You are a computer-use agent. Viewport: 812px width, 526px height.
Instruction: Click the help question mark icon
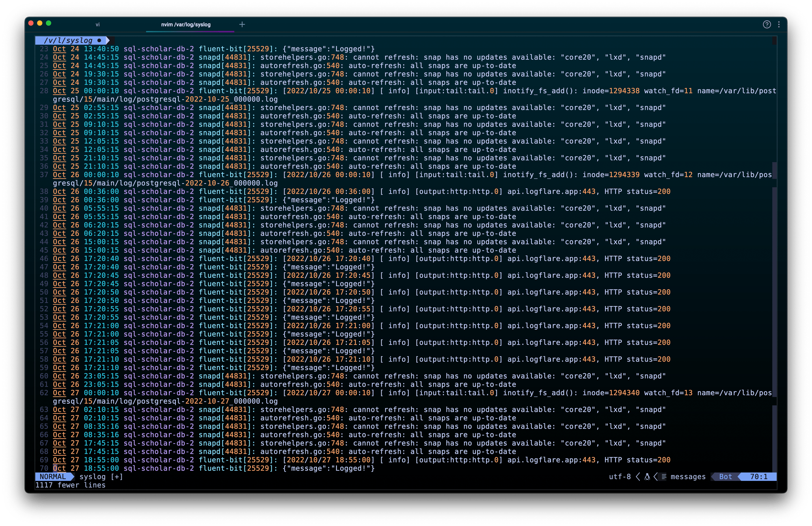point(767,24)
